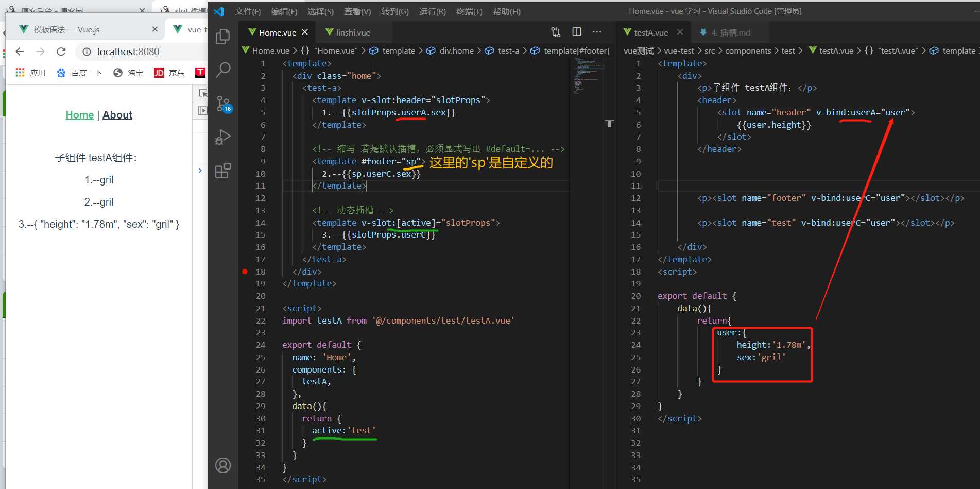Open the 京东 bookmark
This screenshot has width=980, height=489.
[169, 73]
